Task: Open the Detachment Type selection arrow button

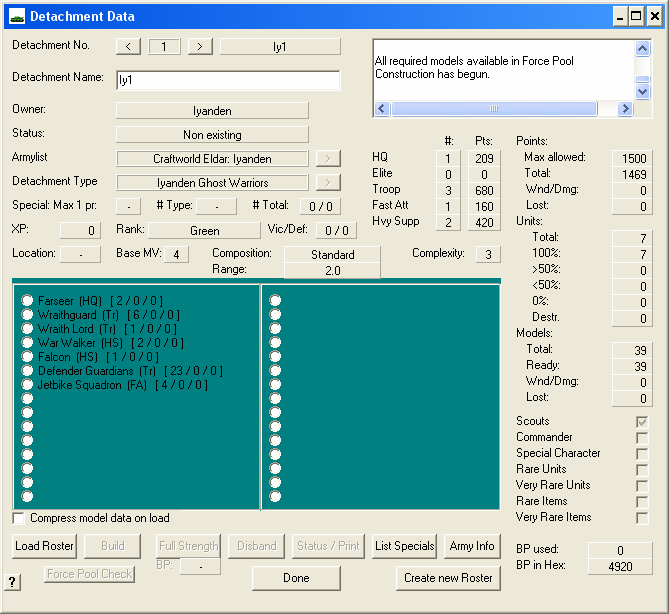Action: [x=328, y=183]
